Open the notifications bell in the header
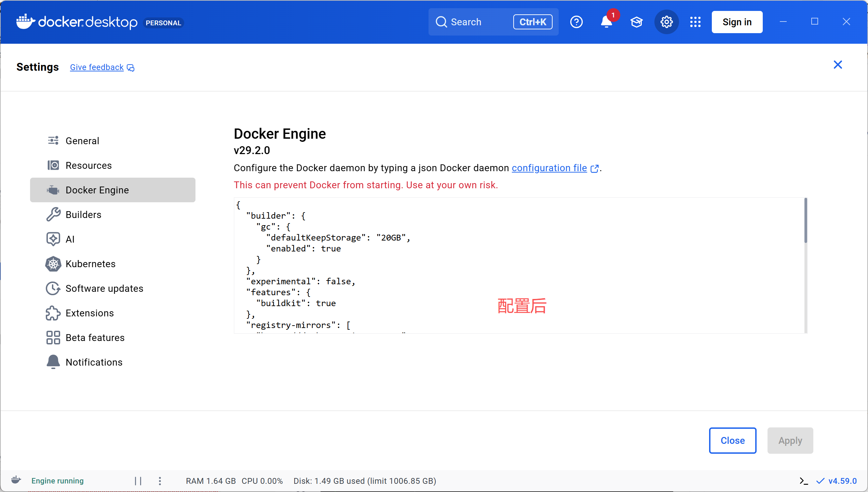Viewport: 868px width, 492px height. pyautogui.click(x=606, y=22)
